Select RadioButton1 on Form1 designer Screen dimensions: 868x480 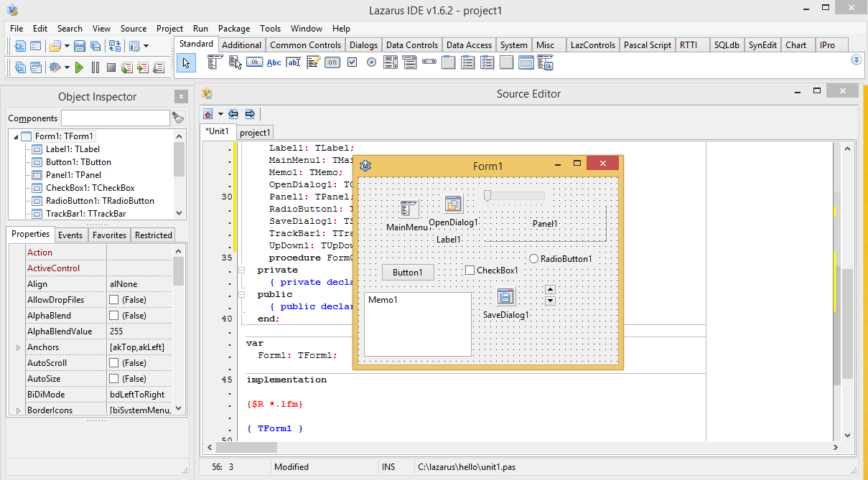[x=561, y=259]
